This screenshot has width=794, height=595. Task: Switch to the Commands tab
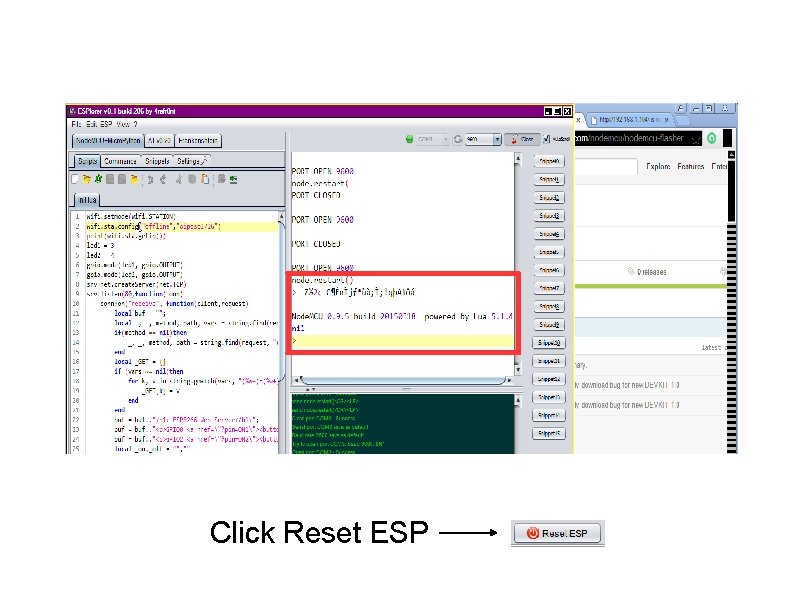pyautogui.click(x=120, y=161)
